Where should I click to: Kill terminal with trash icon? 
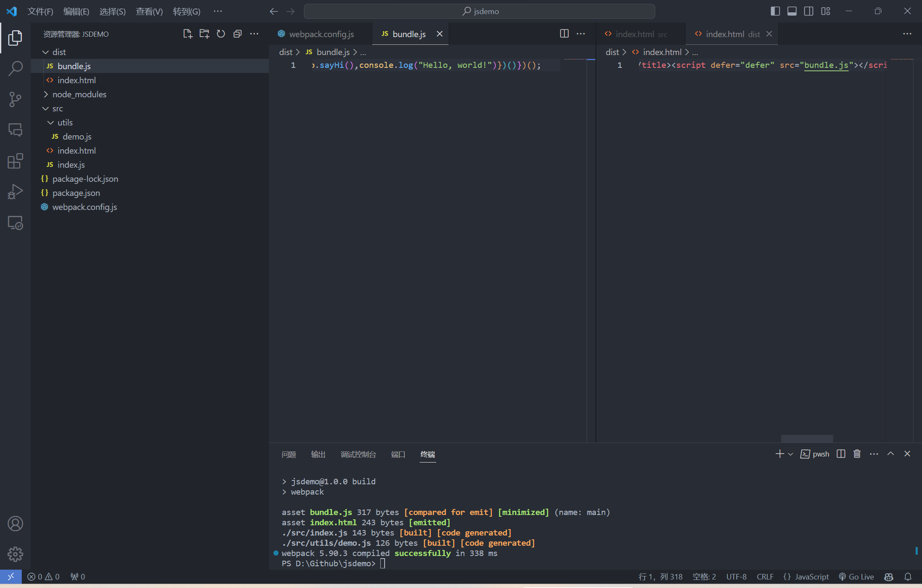[857, 454]
